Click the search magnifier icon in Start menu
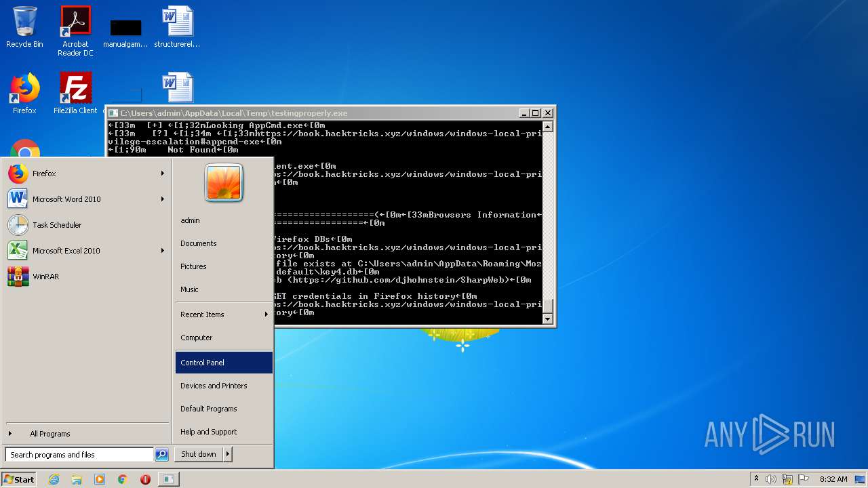The height and width of the screenshot is (488, 868). [161, 455]
